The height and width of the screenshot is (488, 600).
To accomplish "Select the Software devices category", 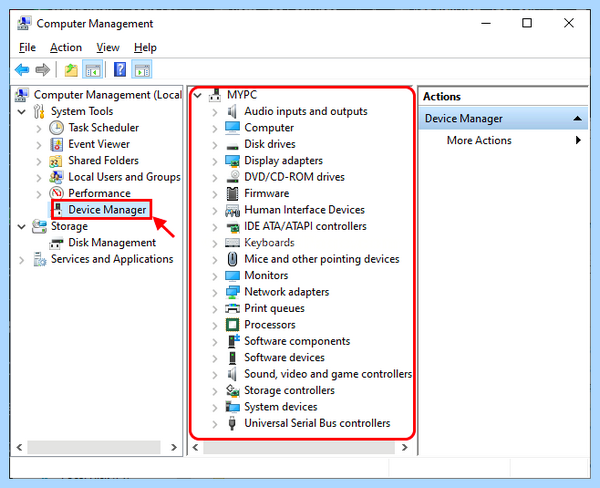I will coord(284,357).
